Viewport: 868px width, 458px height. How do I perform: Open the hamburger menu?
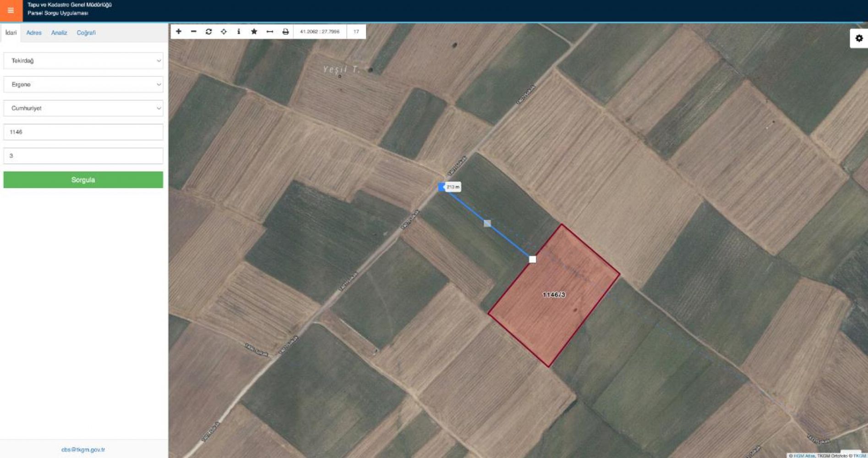click(11, 10)
